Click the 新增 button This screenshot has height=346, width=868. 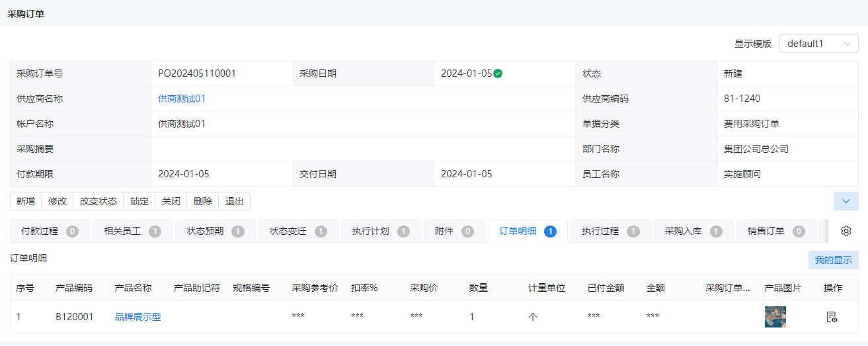[x=26, y=201]
